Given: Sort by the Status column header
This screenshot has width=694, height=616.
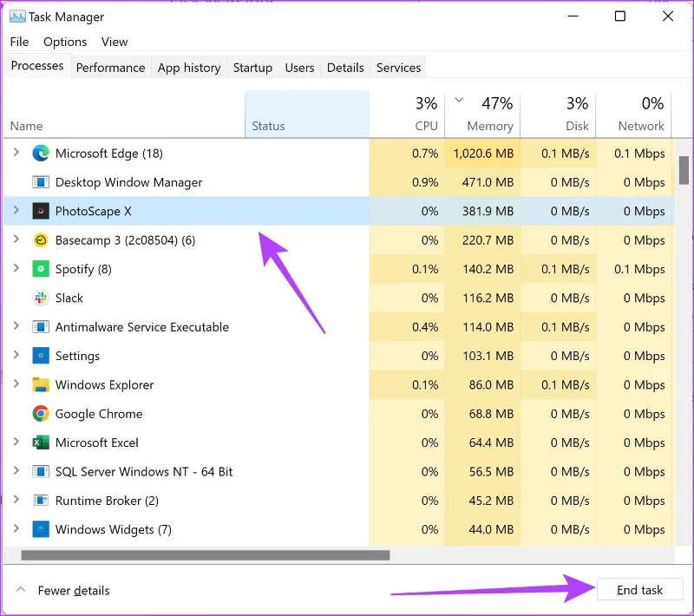Looking at the screenshot, I should click(x=307, y=115).
